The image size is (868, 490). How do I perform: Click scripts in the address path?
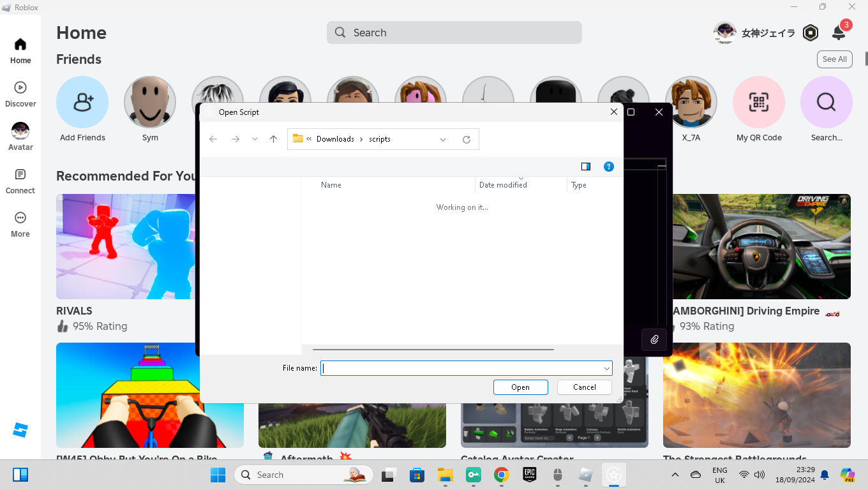pos(380,139)
